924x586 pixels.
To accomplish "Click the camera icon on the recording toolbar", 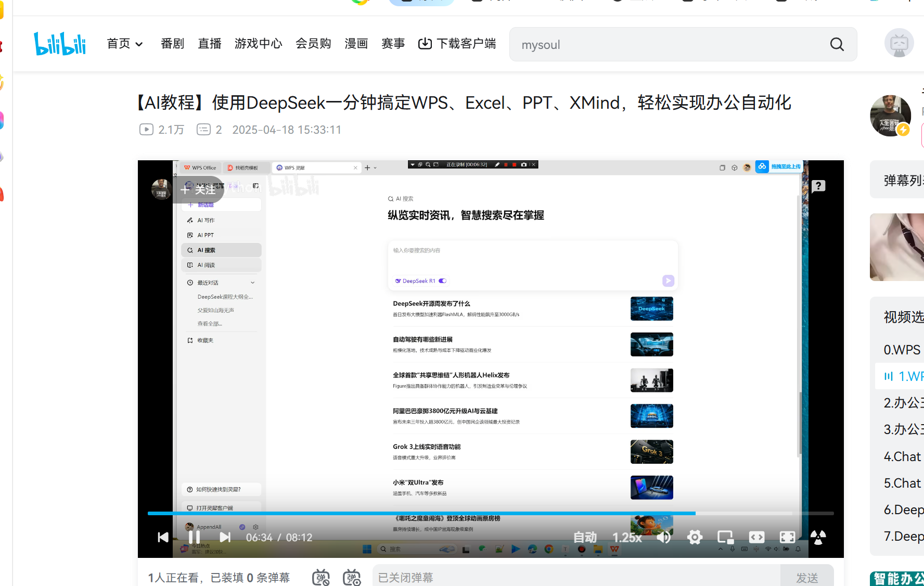I will pos(523,164).
